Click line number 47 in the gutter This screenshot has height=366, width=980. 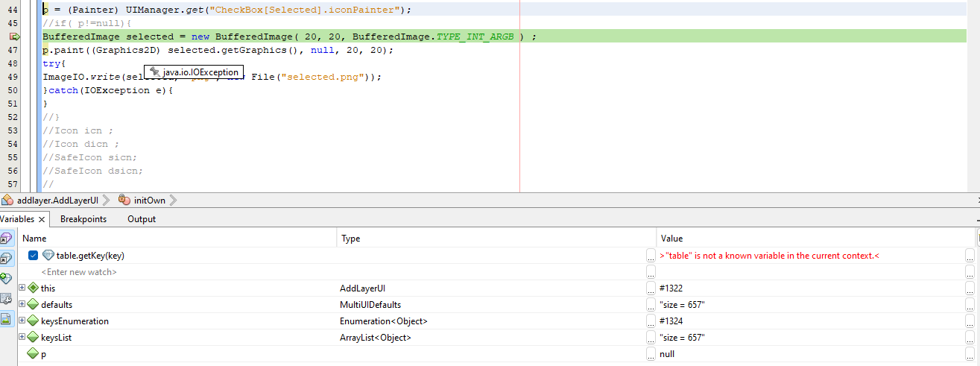click(x=13, y=50)
